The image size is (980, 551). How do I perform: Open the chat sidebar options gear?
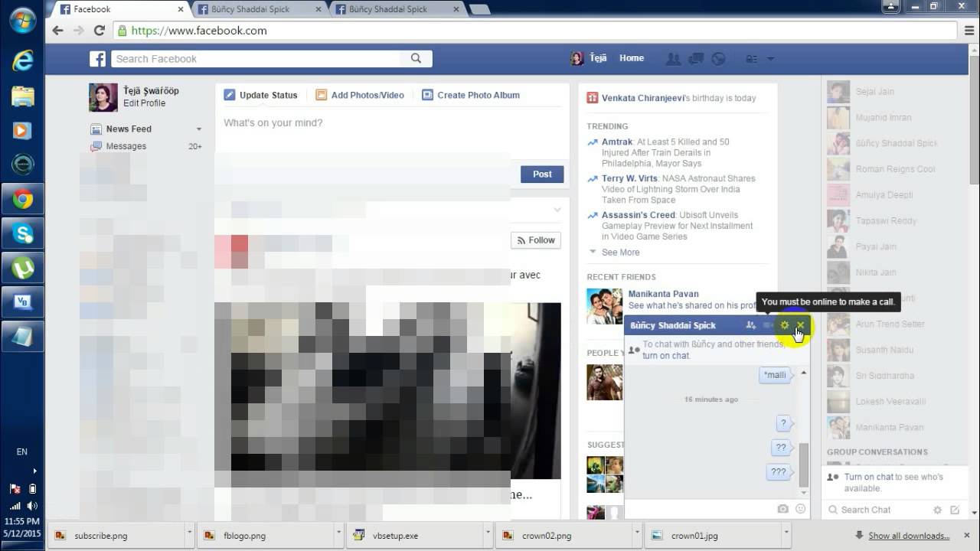tap(937, 510)
